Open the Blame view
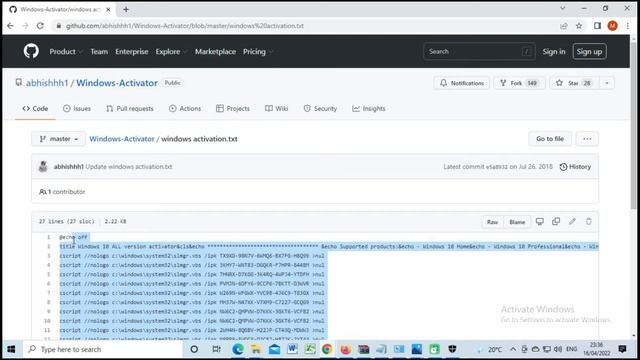Image resolution: width=640 pixels, height=360 pixels. pyautogui.click(x=517, y=222)
